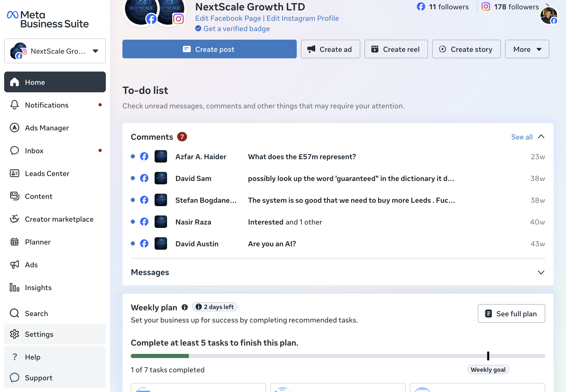Click Weekly plan info icon
The width and height of the screenshot is (566, 392).
point(185,307)
